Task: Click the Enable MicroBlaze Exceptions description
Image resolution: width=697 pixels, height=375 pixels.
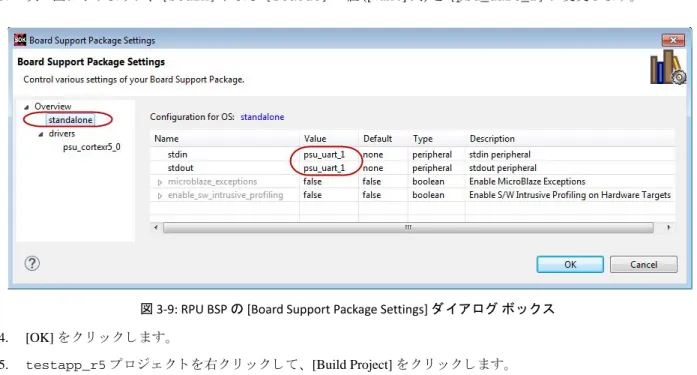Action: (x=527, y=182)
